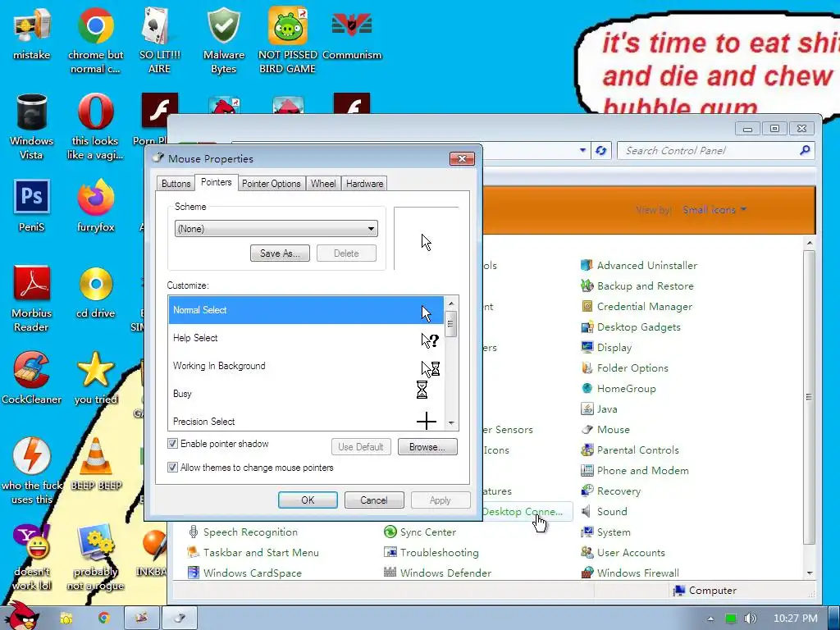The width and height of the screenshot is (840, 630).
Task: Click the volume speaker tray icon
Action: pos(750,619)
